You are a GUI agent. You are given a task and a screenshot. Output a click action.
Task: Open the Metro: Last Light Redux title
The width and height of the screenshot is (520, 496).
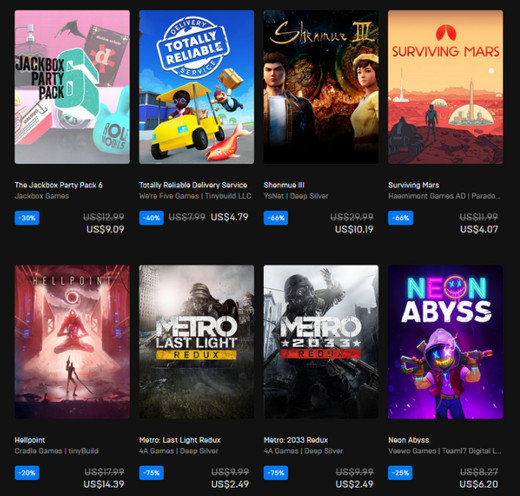click(180, 440)
